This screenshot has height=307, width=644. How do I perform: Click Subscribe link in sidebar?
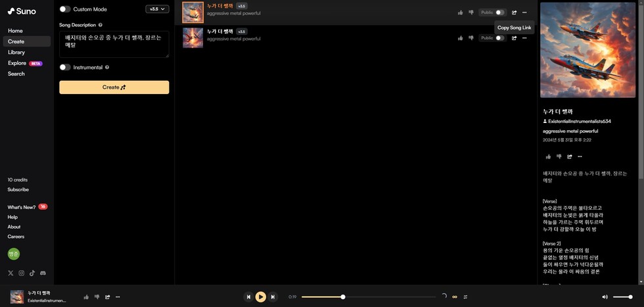pyautogui.click(x=18, y=189)
